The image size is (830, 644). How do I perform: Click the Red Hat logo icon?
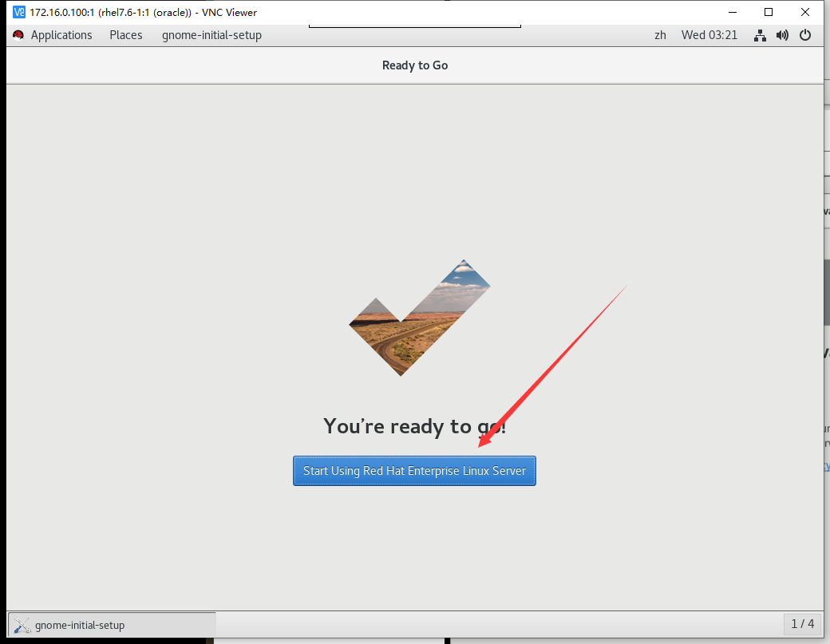[x=18, y=35]
